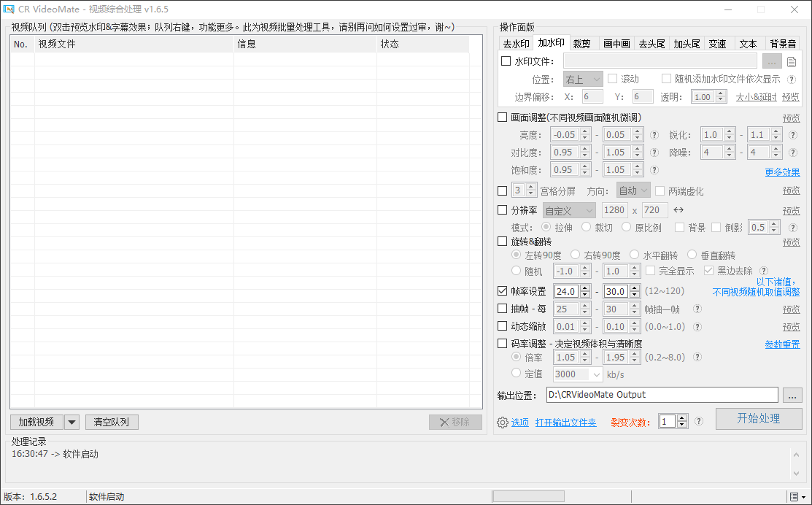Click the 输出位置 path input field
The width and height of the screenshot is (812, 505).
(x=662, y=395)
